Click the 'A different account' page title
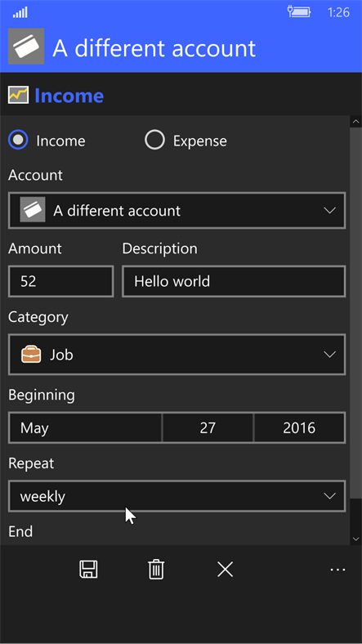 (154, 48)
